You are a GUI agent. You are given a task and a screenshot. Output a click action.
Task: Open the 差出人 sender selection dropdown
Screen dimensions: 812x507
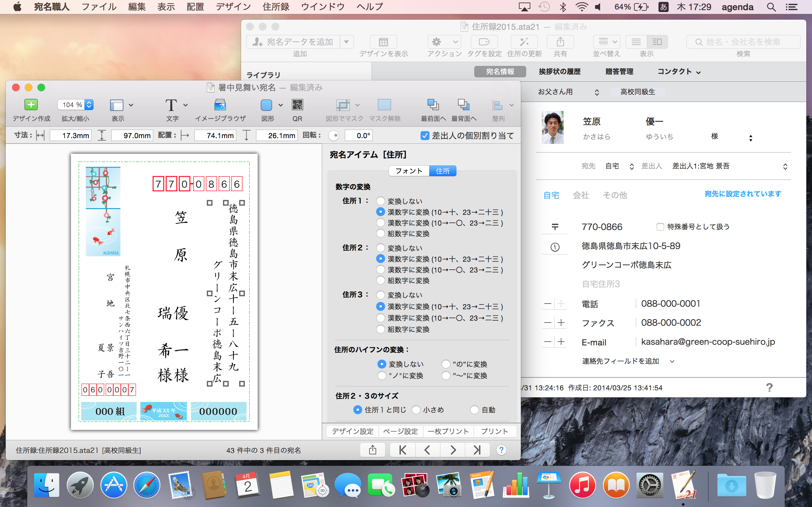785,167
